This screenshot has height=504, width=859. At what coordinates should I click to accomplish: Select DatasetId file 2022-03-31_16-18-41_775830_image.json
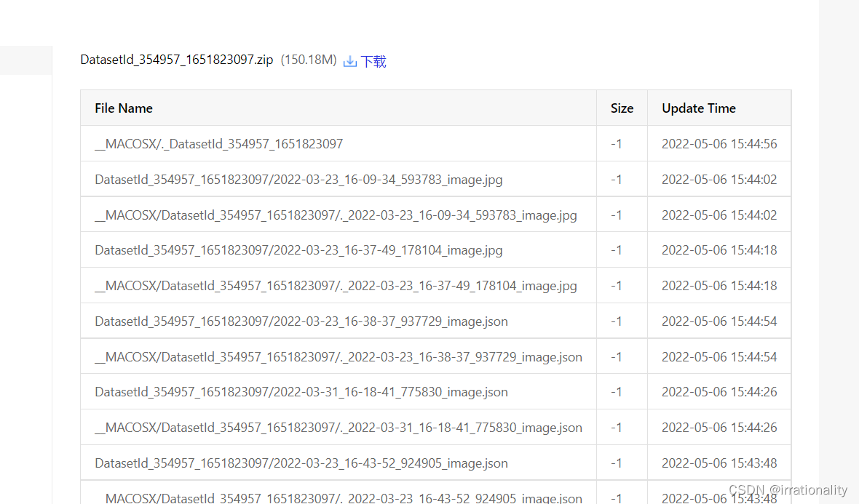tap(301, 392)
